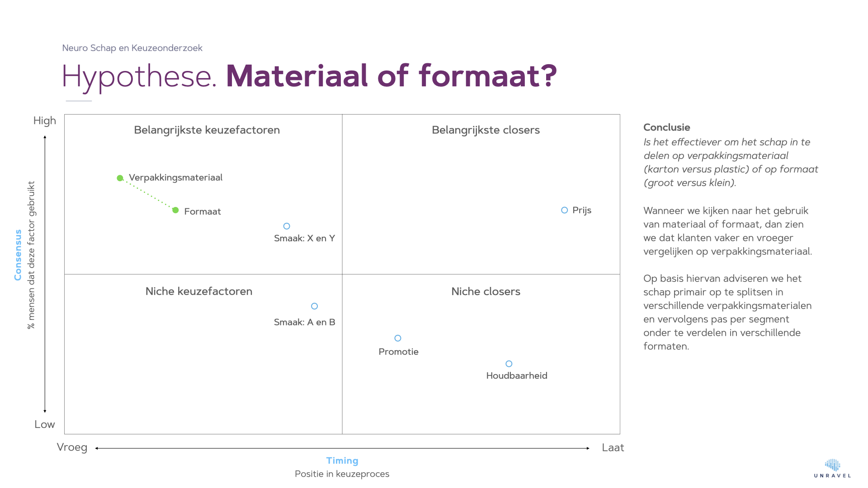868x488 pixels.
Task: Click the Timing axis label
Action: point(342,461)
